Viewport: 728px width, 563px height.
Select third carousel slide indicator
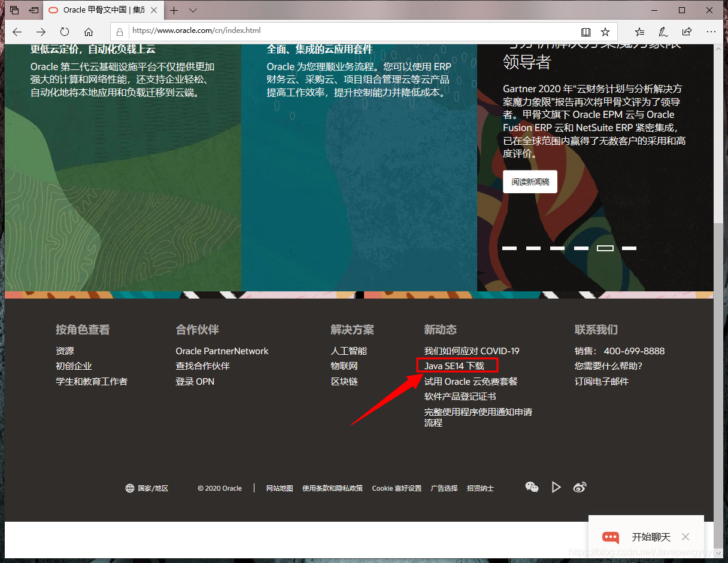point(557,248)
